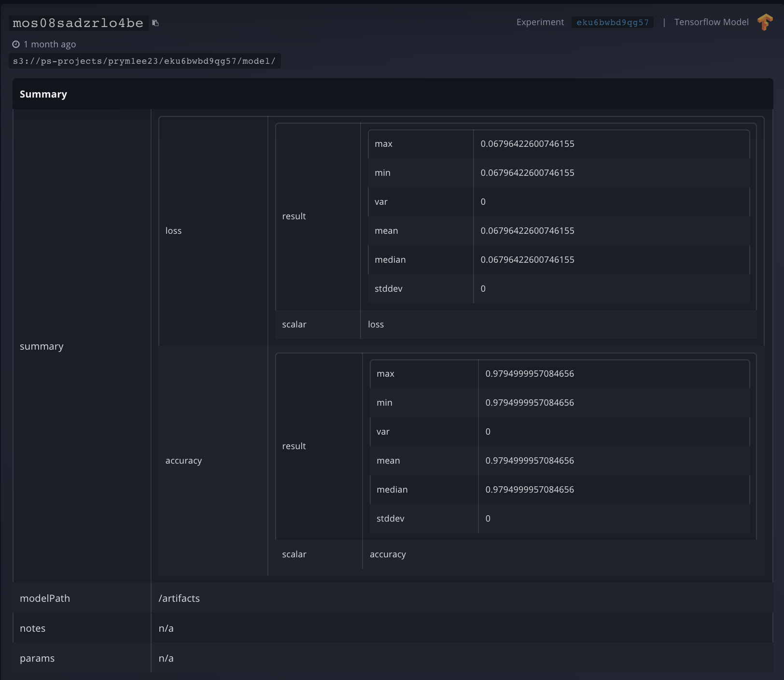The image size is (784, 680).
Task: Click the 'max' label under accuracy
Action: point(386,374)
